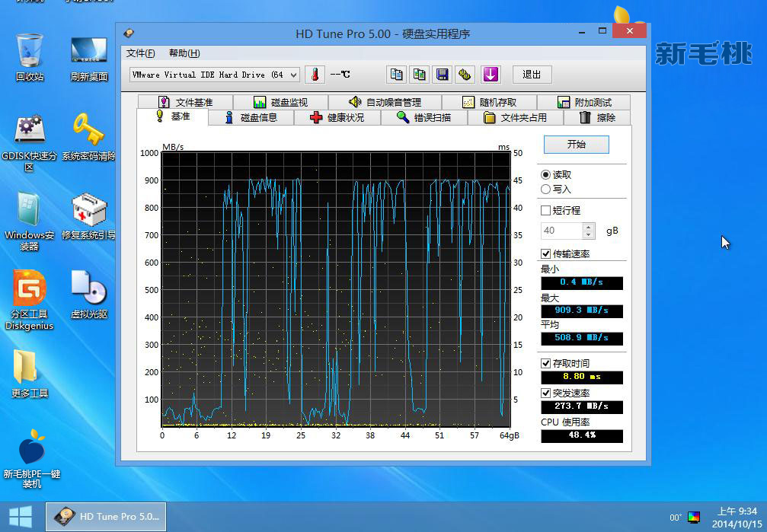767x532 pixels.
Task: Click the display tray icon in taskbar
Action: coord(694,518)
